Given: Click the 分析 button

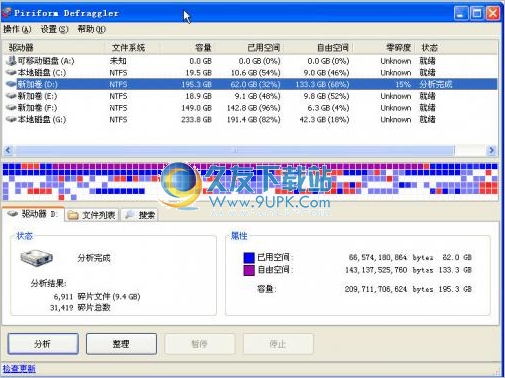Looking at the screenshot, I should click(43, 344).
